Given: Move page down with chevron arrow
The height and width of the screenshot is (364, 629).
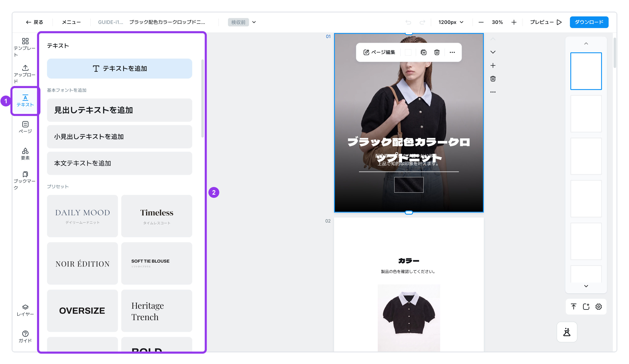Looking at the screenshot, I should (493, 52).
